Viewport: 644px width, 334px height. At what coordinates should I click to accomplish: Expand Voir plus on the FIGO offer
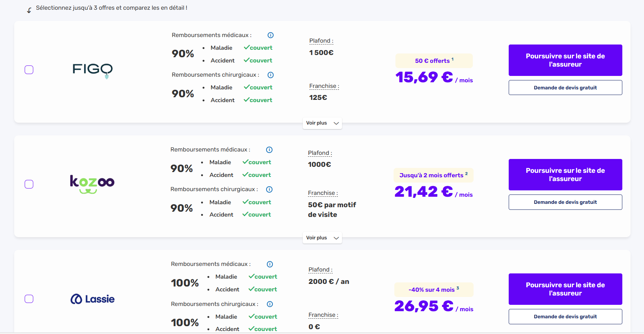point(322,123)
